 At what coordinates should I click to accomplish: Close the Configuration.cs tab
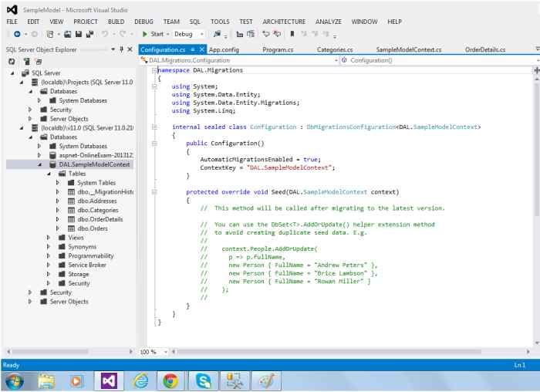[x=202, y=49]
